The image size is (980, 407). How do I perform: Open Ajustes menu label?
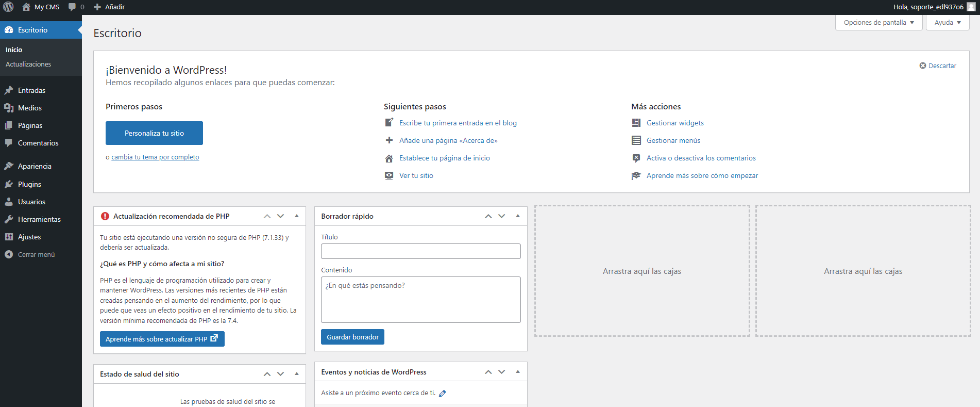29,237
